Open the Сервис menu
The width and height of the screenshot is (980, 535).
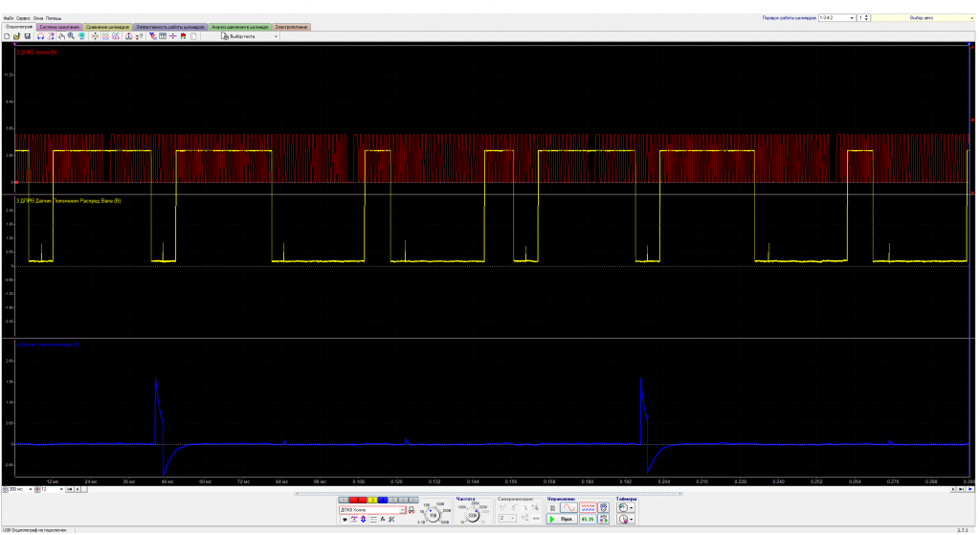(x=23, y=18)
